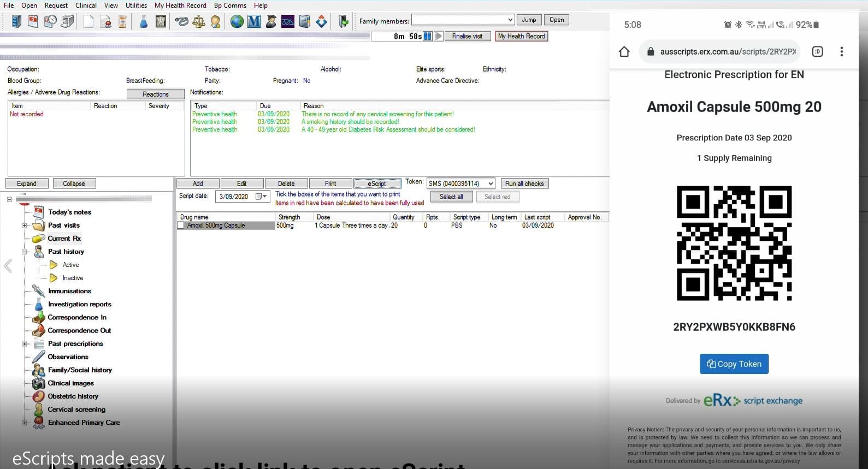This screenshot has width=868, height=469.
Task: Open the phone browser three-dot menu
Action: click(x=841, y=51)
